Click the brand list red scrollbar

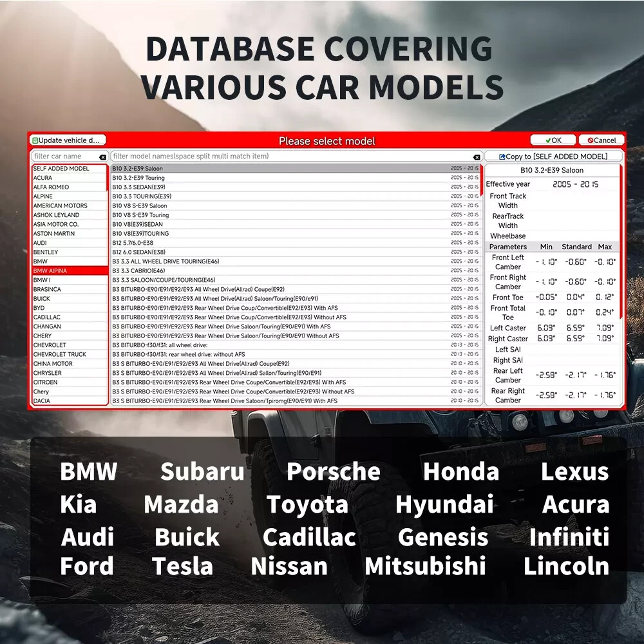click(x=108, y=178)
